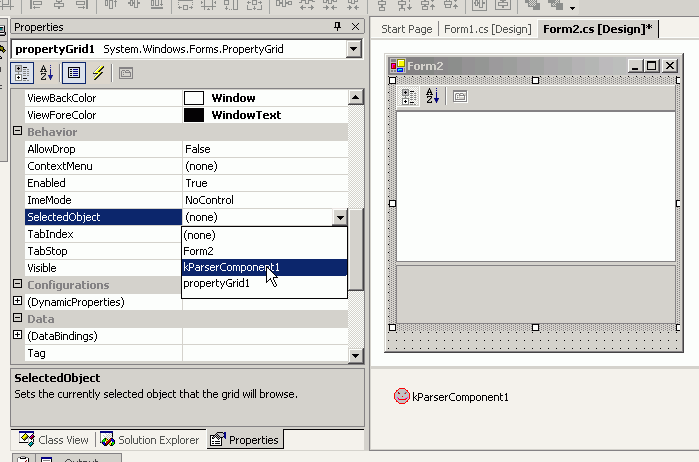Click the ViewForeColor black color swatch
This screenshot has height=462, width=699.
coord(194,115)
